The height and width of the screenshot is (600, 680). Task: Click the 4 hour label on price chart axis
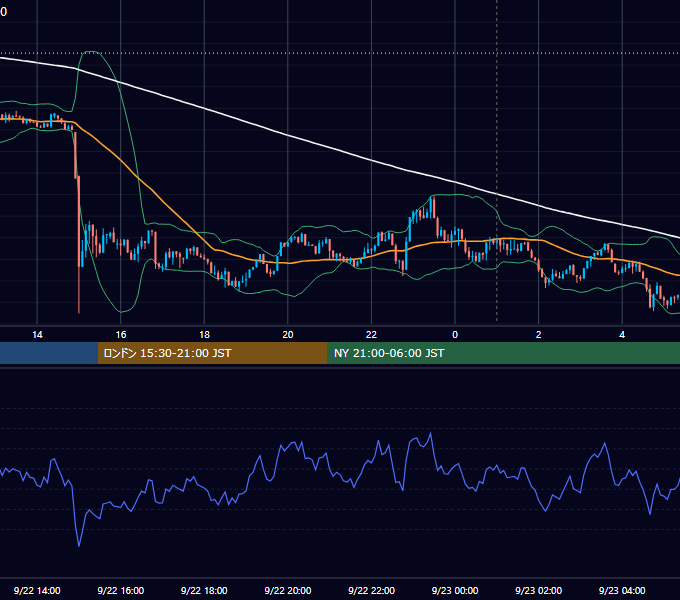622,335
